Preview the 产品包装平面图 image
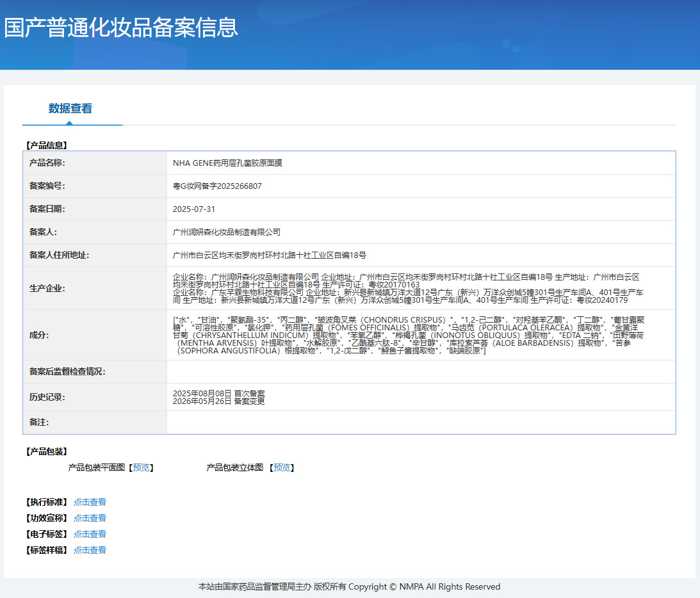 (x=141, y=467)
